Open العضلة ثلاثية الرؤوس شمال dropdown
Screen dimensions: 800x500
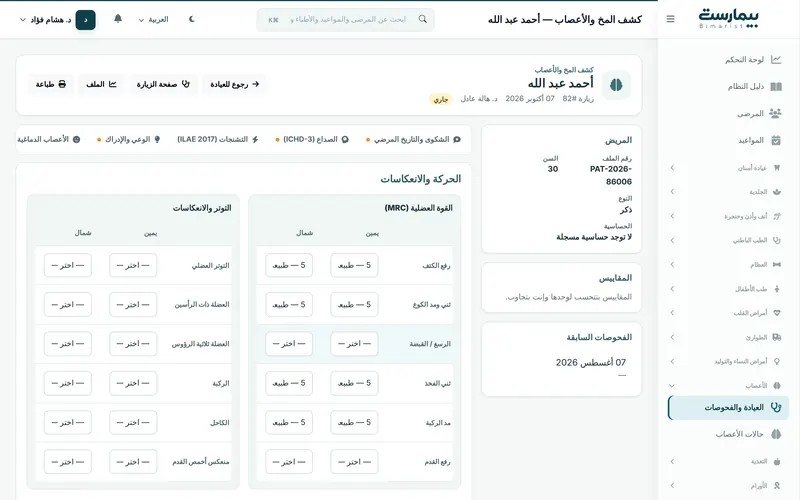(x=68, y=344)
